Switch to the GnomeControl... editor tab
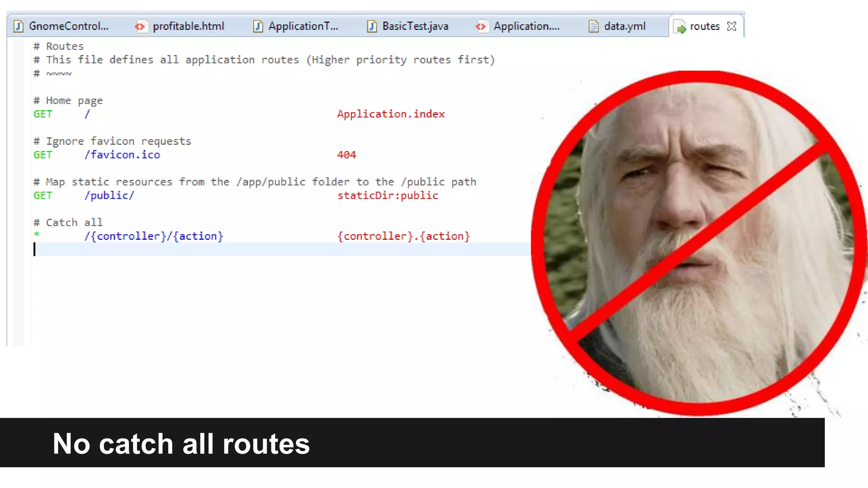 click(x=69, y=26)
